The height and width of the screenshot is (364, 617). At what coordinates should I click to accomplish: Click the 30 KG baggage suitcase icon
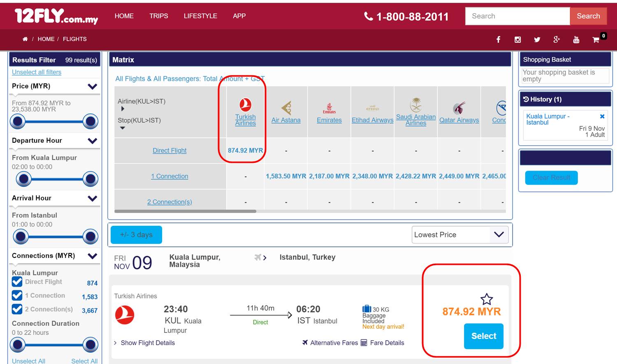pos(366,309)
